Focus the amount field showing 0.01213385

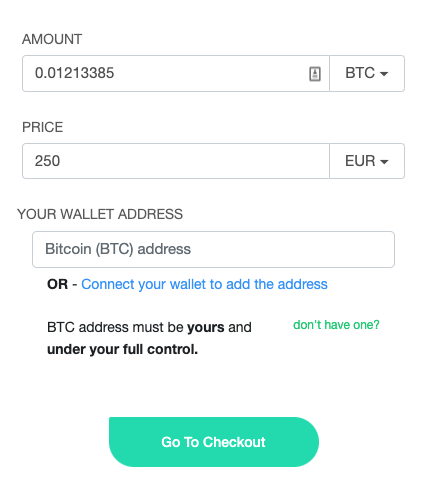[176, 73]
